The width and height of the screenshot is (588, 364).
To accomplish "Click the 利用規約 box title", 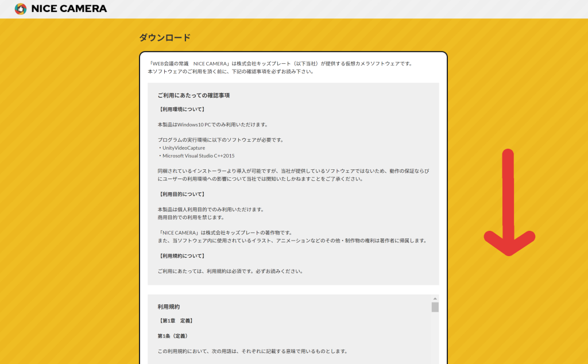I will tap(169, 307).
